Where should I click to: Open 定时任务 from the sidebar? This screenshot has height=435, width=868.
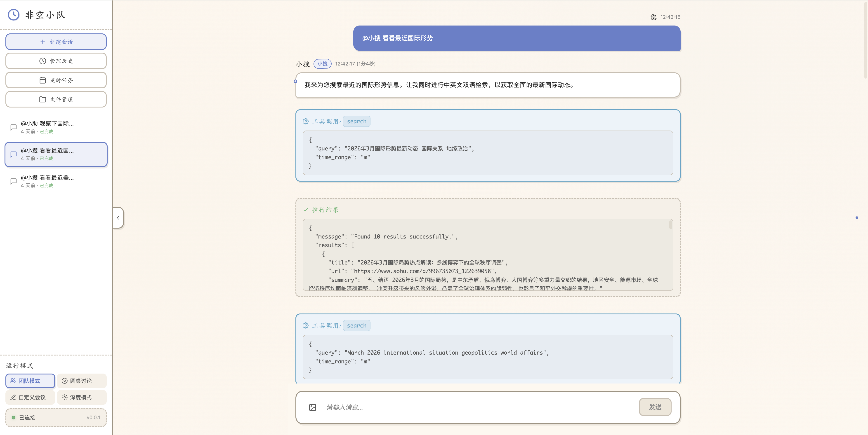56,80
